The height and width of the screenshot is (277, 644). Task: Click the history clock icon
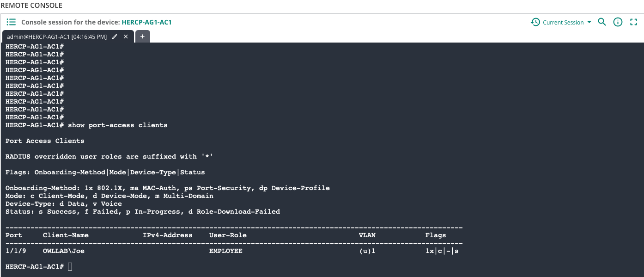[x=535, y=22]
